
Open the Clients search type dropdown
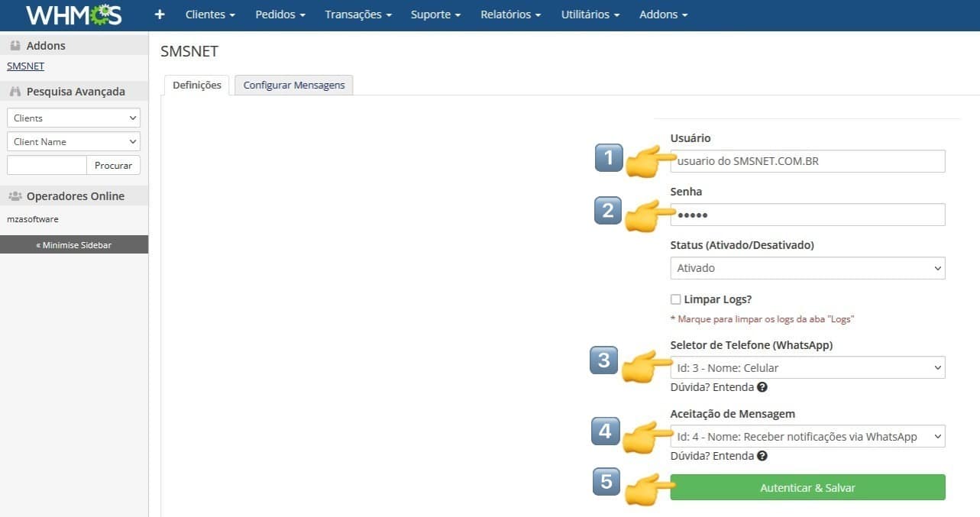(x=73, y=118)
